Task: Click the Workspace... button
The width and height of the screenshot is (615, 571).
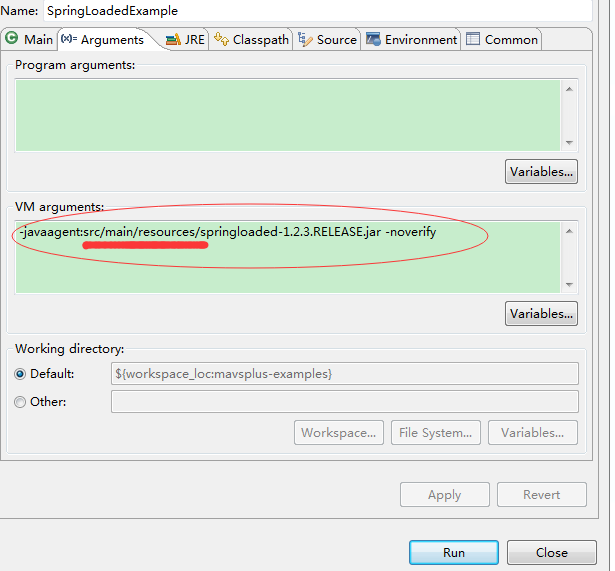Action: click(x=339, y=433)
